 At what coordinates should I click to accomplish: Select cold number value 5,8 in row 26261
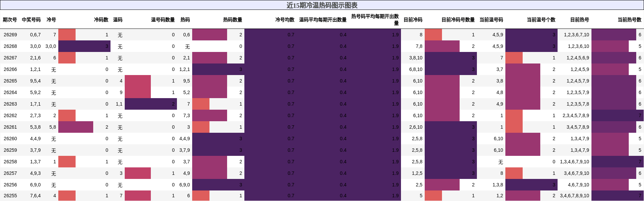[x=53, y=127]
